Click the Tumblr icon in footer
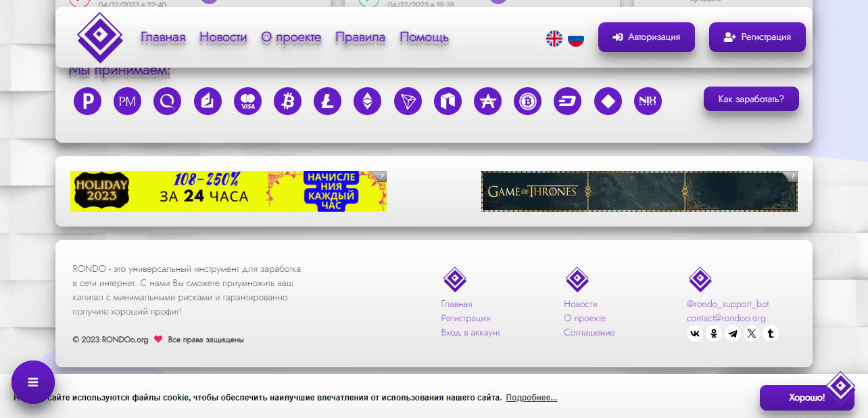The height and width of the screenshot is (418, 868). click(x=771, y=333)
